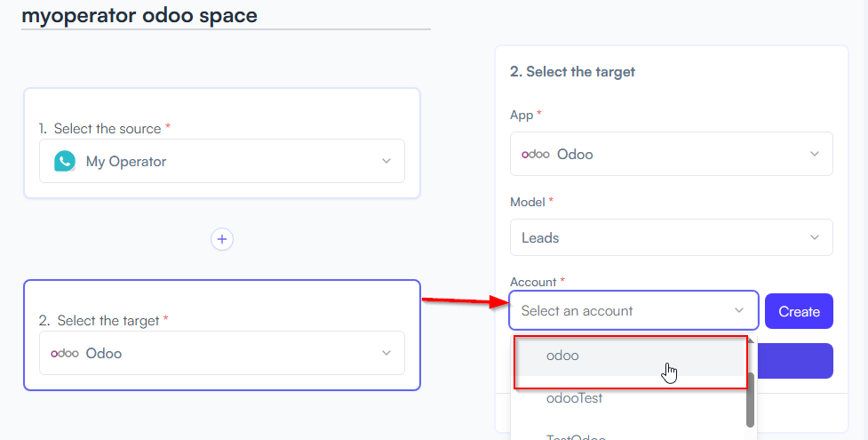Screen dimensions: 868x440
Task: Click the Odoo logo in target card
Action: [x=65, y=353]
